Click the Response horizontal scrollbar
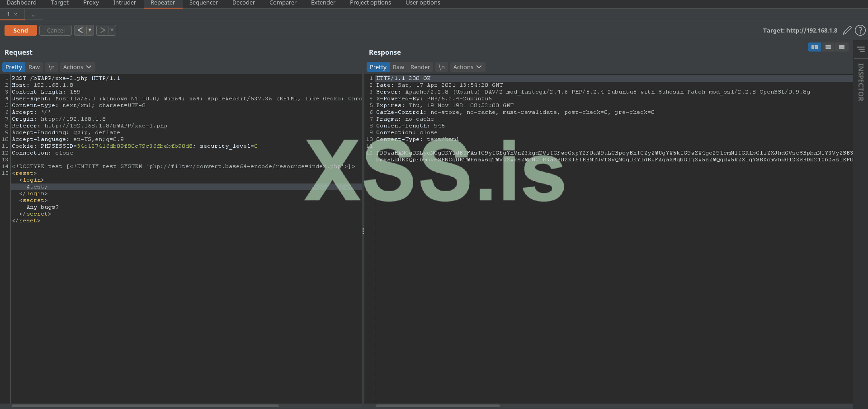 click(x=438, y=406)
